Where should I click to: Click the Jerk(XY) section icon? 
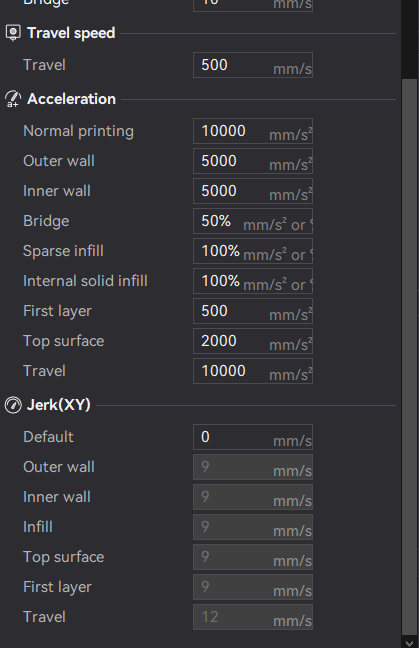tap(13, 405)
